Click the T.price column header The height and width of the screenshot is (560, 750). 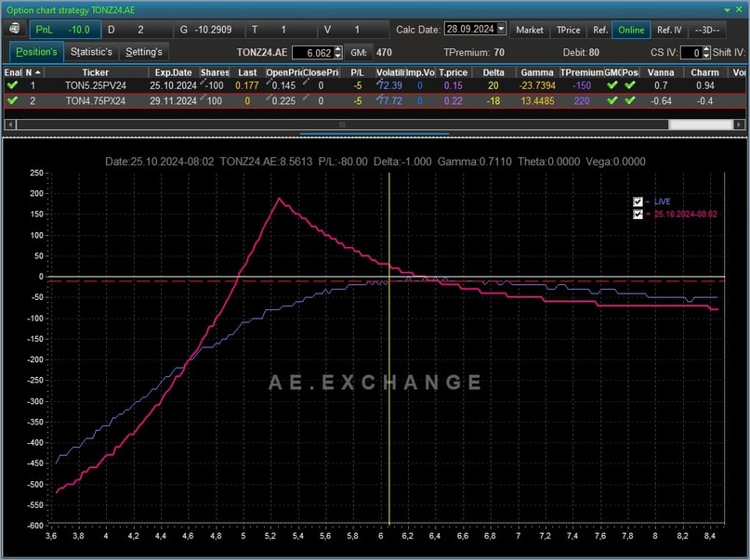pyautogui.click(x=453, y=72)
